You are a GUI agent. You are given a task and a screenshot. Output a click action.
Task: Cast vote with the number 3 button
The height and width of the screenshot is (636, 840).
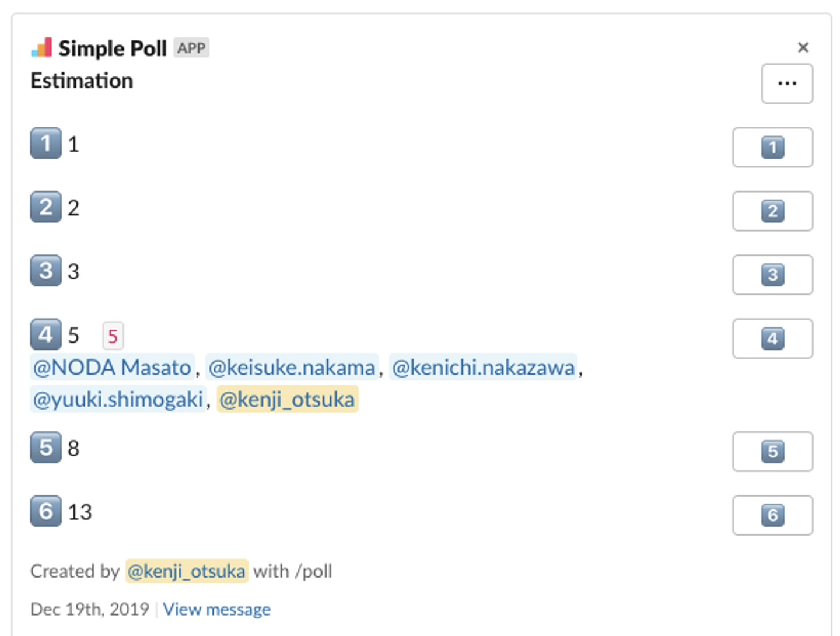772,274
